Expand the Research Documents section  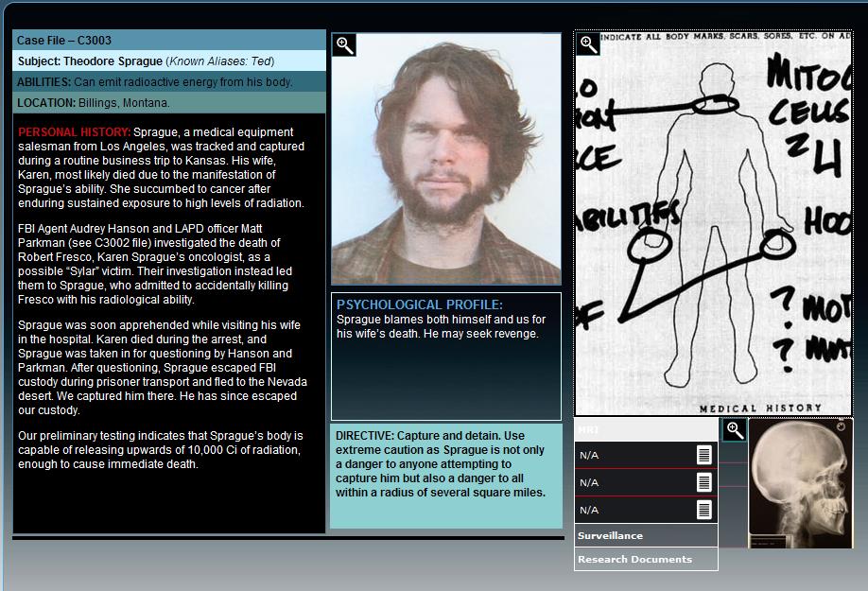click(646, 560)
